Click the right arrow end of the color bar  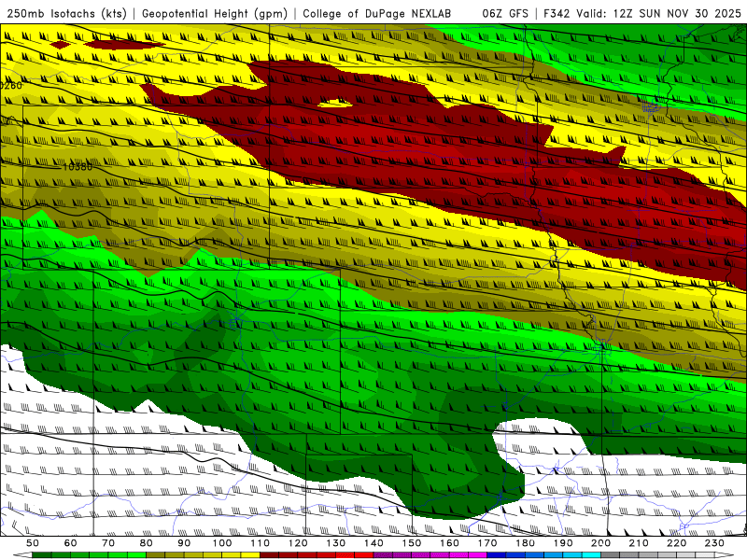725,555
